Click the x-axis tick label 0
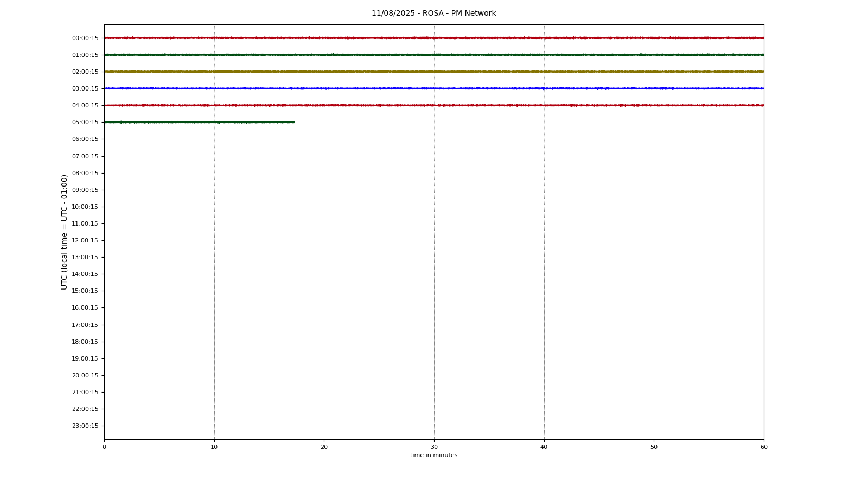 pos(104,447)
